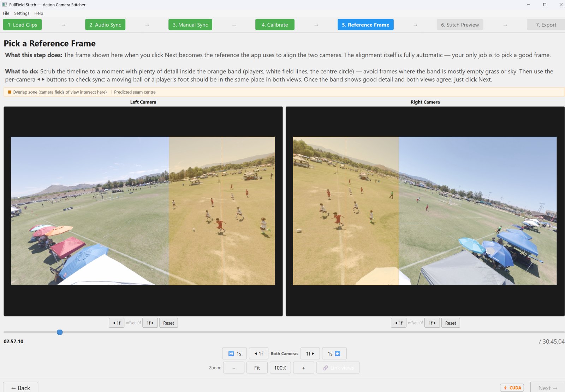The height and width of the screenshot is (392, 565).
Task: Click the Predicted seam centre legend
Action: pyautogui.click(x=135, y=92)
